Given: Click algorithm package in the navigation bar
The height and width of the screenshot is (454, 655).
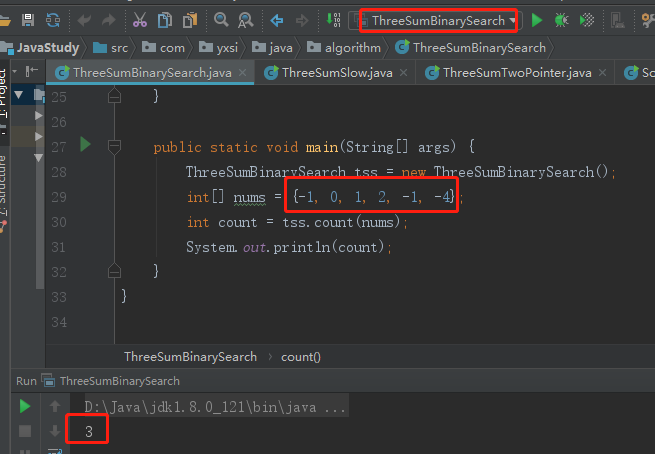Looking at the screenshot, I should 344,48.
